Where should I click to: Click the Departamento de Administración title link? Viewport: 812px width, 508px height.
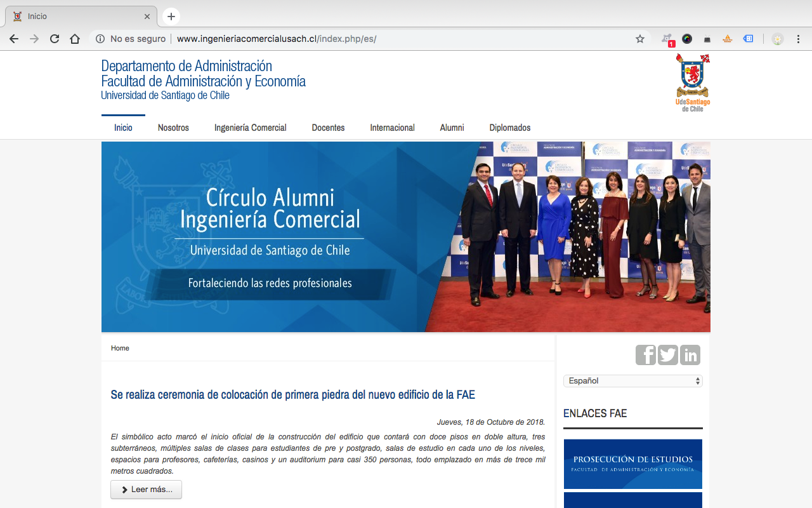coord(187,66)
